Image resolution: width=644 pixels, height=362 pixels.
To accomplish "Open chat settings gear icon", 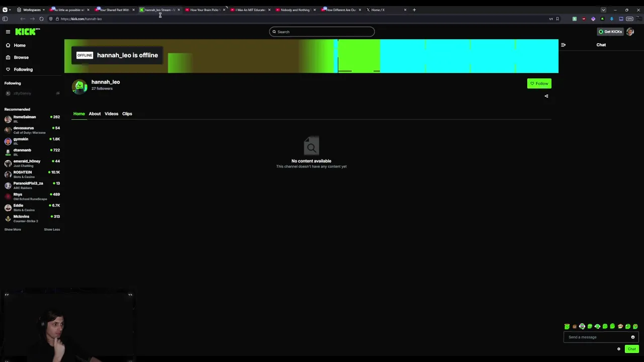I will tap(619, 349).
